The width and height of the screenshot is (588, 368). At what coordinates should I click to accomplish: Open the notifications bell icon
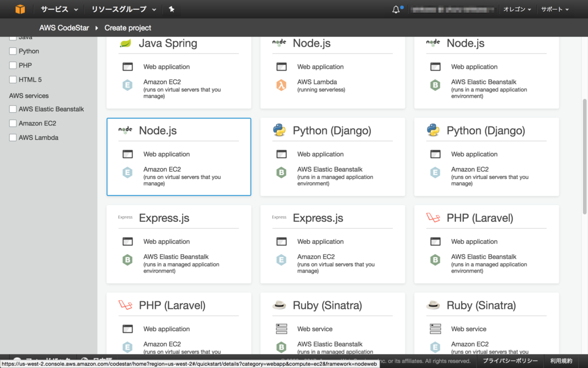396,9
